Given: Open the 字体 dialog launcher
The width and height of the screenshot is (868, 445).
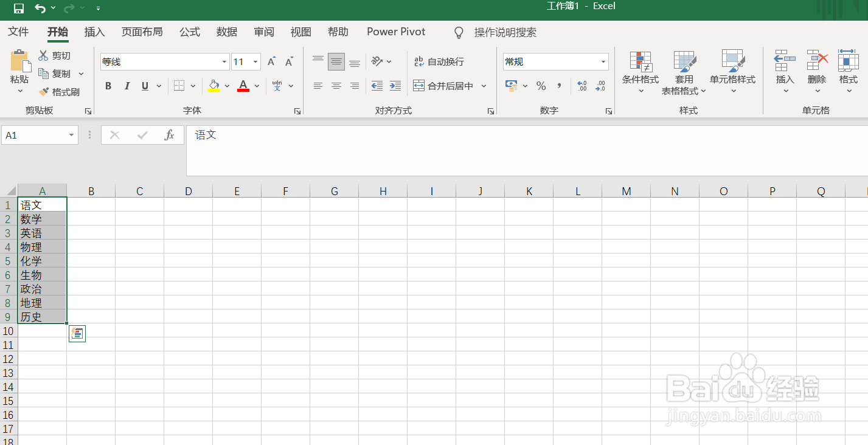Looking at the screenshot, I should point(297,111).
